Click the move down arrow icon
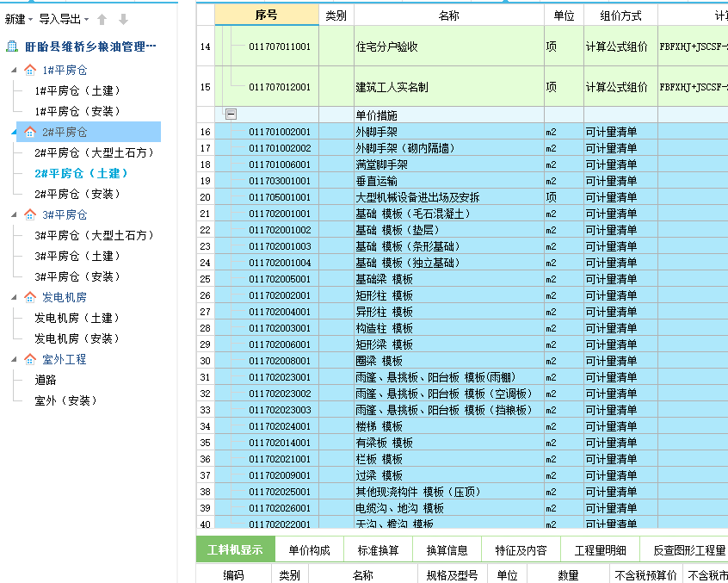Viewport: 728px width, 583px height. point(123,19)
